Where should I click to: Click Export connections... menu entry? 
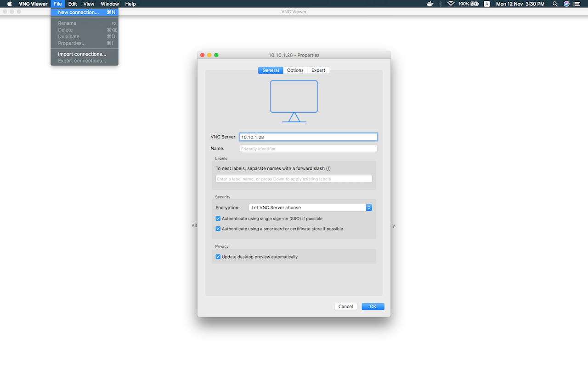(x=85, y=61)
